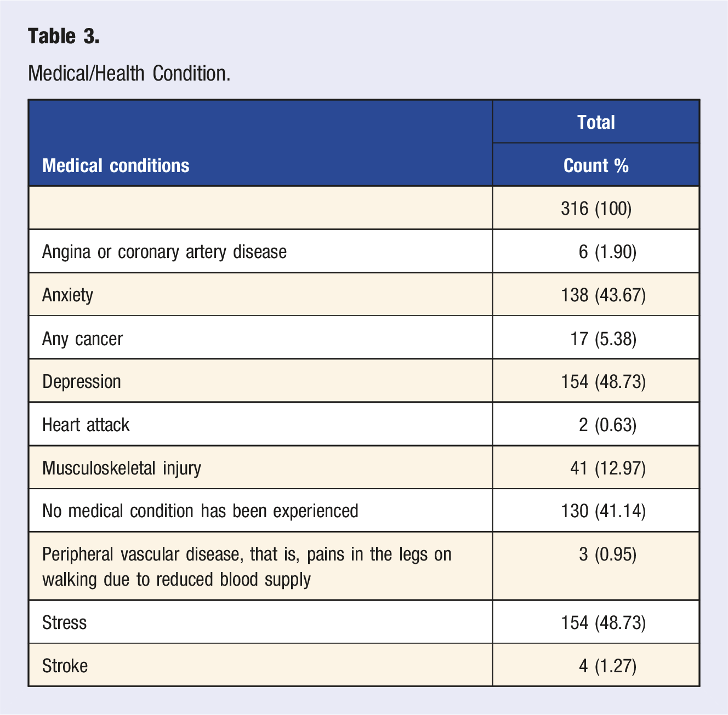Viewport: 728px width, 715px height.
Task: Click the Musculoskeletal injury row label
Action: coord(122,468)
